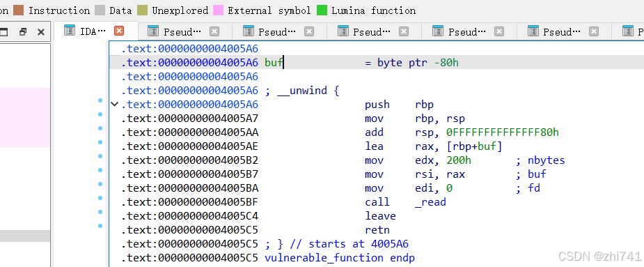The width and height of the screenshot is (644, 267).
Task: Toggle breakpoint dot at address 4005B7
Action: tap(100, 170)
